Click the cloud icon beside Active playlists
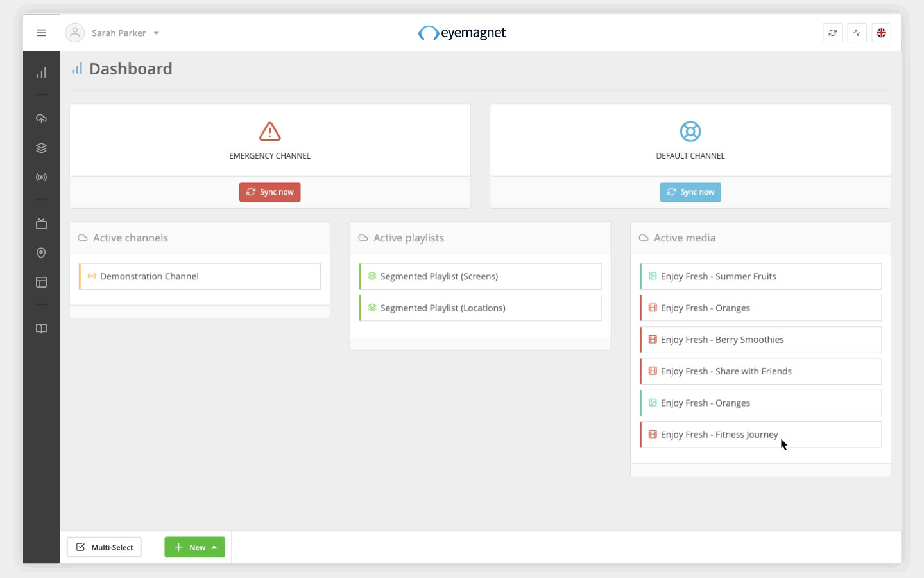Image resolution: width=924 pixels, height=578 pixels. pos(363,238)
